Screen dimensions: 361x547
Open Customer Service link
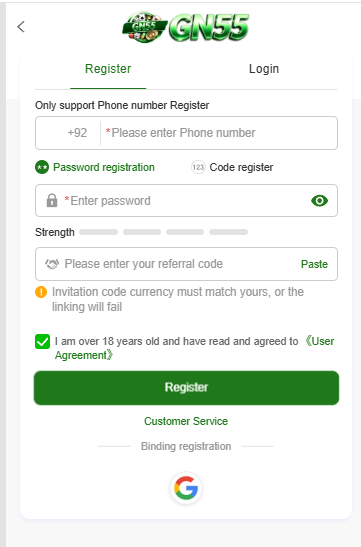coord(186,421)
